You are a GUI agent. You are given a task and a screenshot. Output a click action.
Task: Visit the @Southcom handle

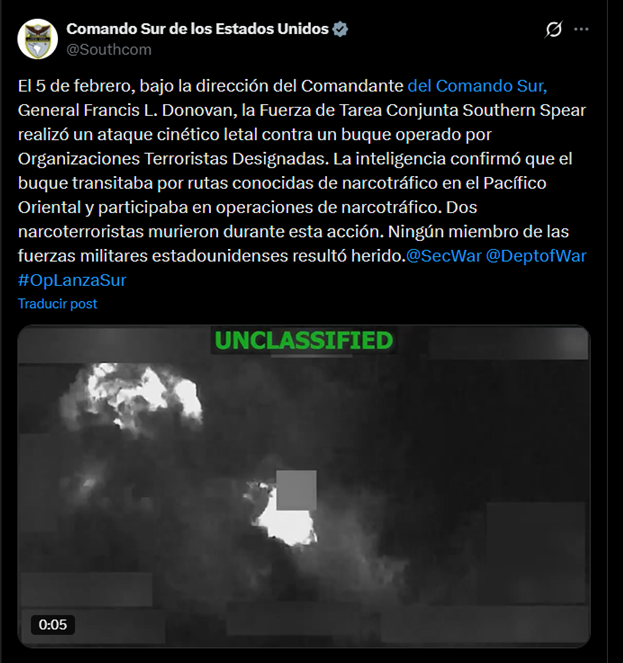click(109, 49)
